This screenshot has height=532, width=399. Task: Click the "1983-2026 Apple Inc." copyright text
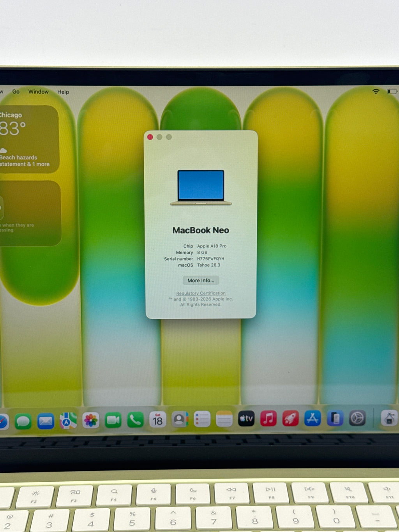[210, 299]
